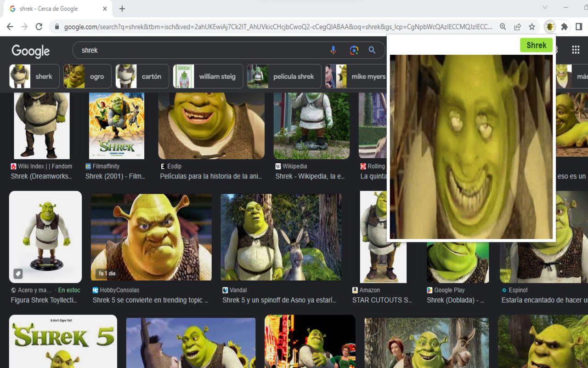Image resolution: width=588 pixels, height=368 pixels.
Task: Open the Wikipedia Shrek statue image
Action: (x=311, y=126)
